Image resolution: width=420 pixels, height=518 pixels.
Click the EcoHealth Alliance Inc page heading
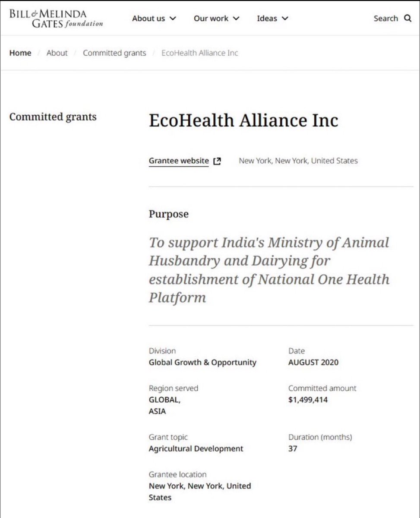243,120
